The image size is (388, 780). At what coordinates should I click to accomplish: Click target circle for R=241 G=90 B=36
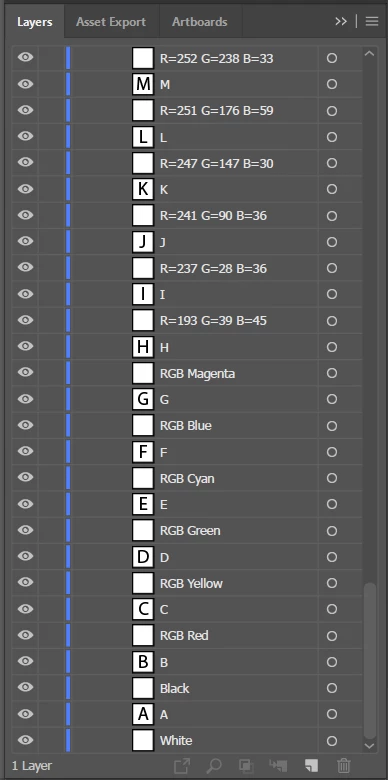[x=332, y=216]
